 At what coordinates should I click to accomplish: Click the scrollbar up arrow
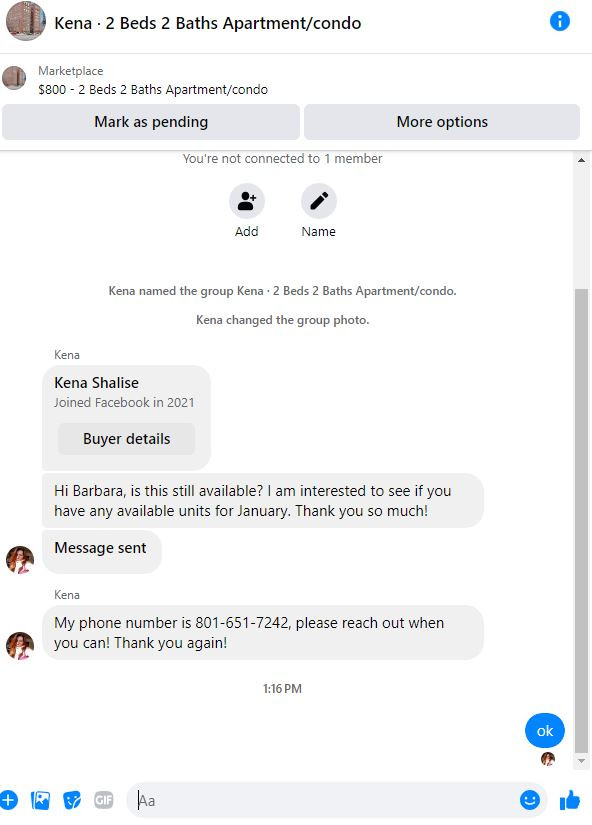[x=581, y=160]
